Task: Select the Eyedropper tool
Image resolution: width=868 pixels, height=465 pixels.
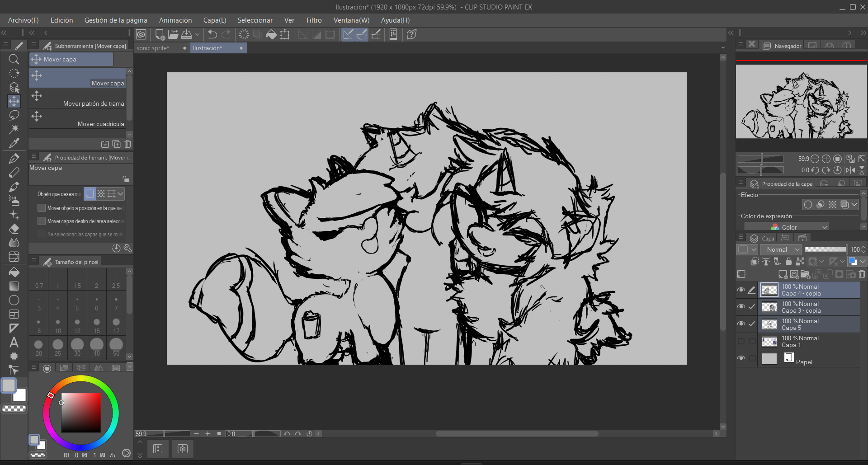Action: (x=14, y=144)
